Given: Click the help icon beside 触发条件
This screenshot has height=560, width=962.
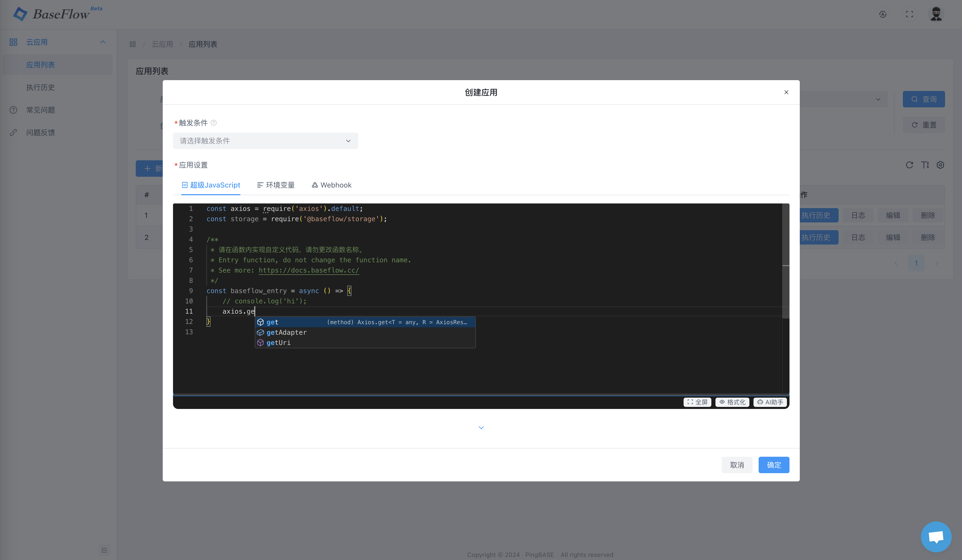Looking at the screenshot, I should click(x=214, y=123).
